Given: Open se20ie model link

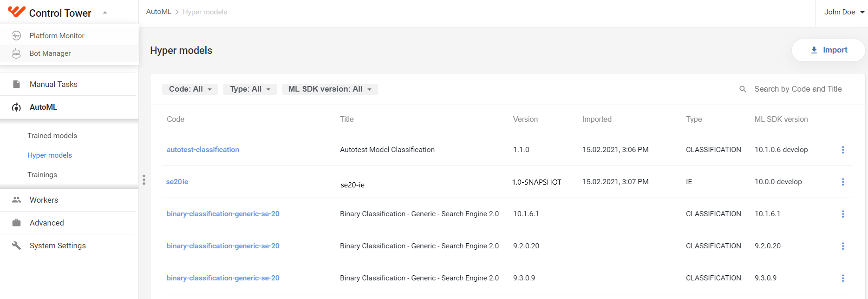Looking at the screenshot, I should click(177, 182).
